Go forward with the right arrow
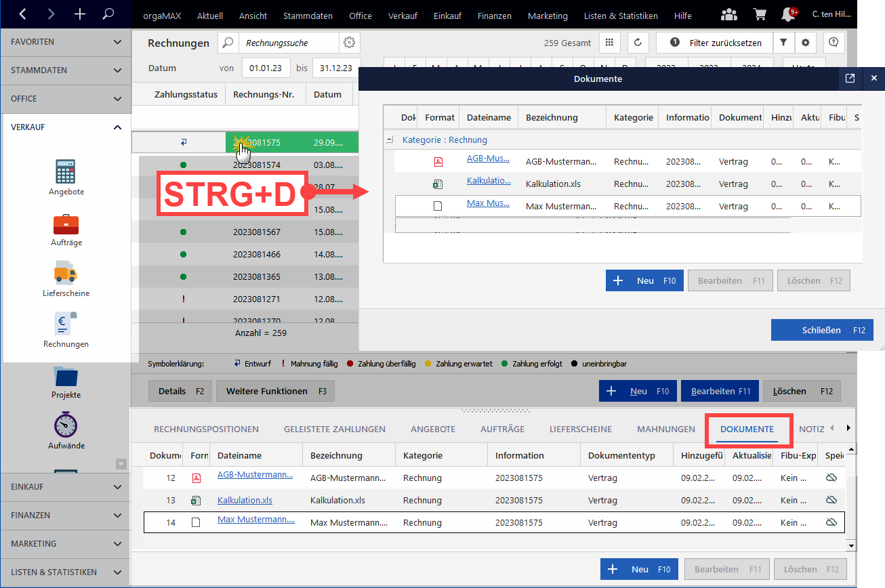Screen dimensions: 885x588 52,14
